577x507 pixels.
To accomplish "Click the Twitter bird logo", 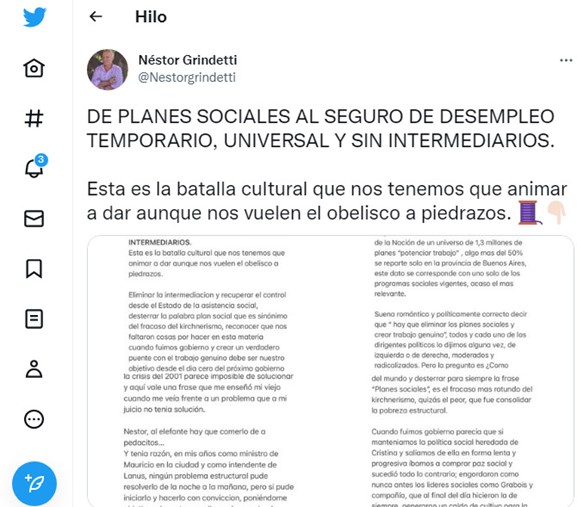I will click(x=34, y=17).
